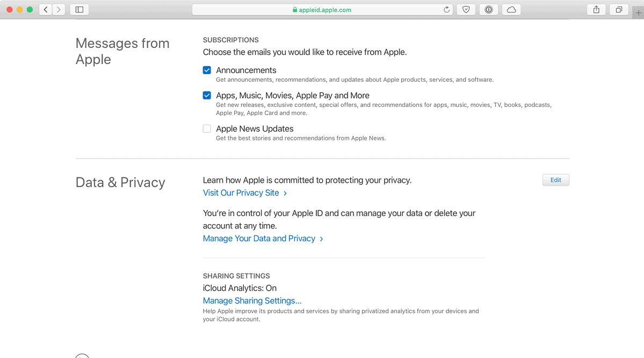The width and height of the screenshot is (644, 358).
Task: Click 'Learn how Apple is committed' text
Action: tap(307, 180)
